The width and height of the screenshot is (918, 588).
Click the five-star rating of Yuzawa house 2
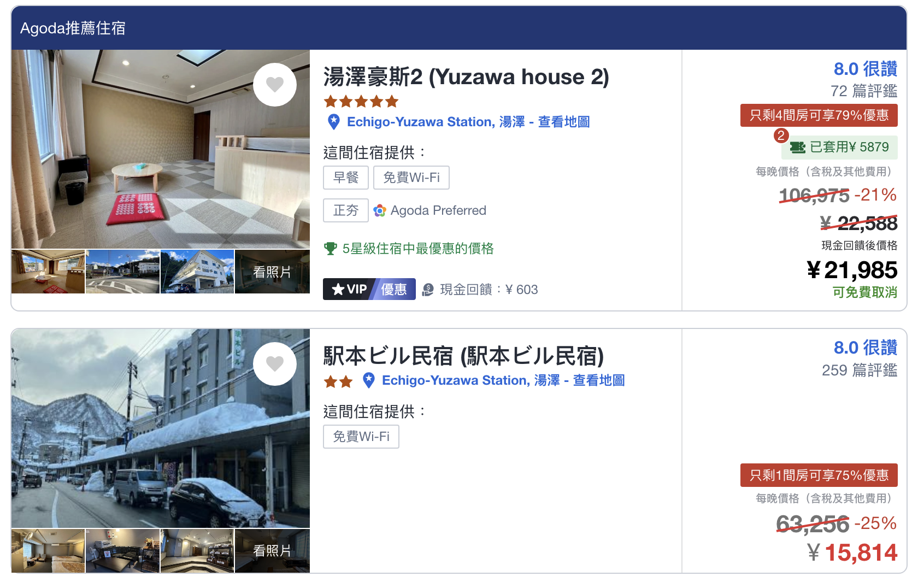pos(361,102)
